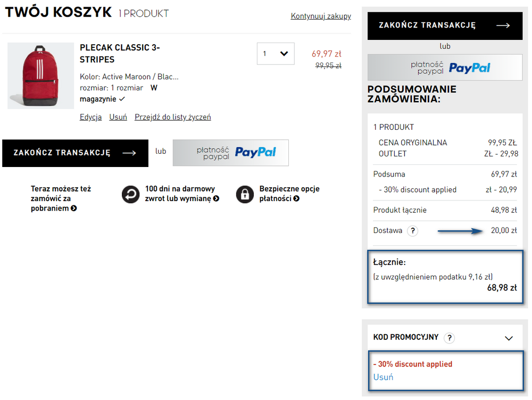532x400 pixels.
Task: Remove promo code via blue Usuń link
Action: pos(383,377)
